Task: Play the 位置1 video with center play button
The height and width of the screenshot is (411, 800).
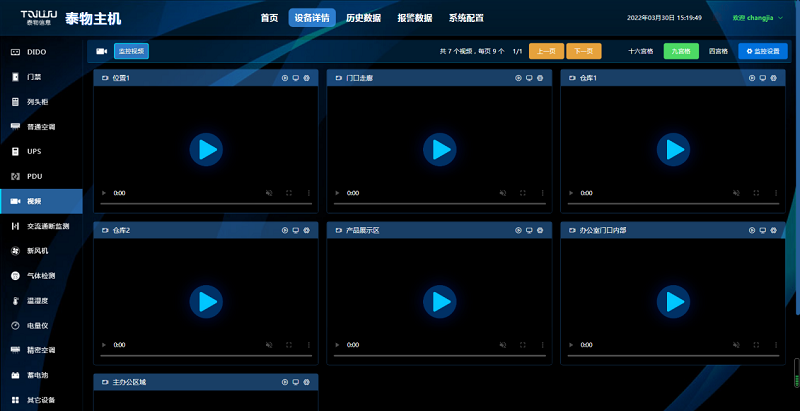Action: click(x=206, y=149)
